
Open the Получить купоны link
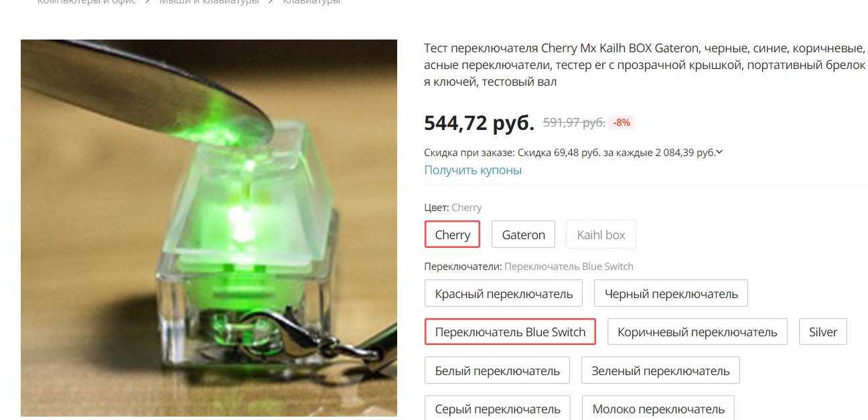coord(473,170)
